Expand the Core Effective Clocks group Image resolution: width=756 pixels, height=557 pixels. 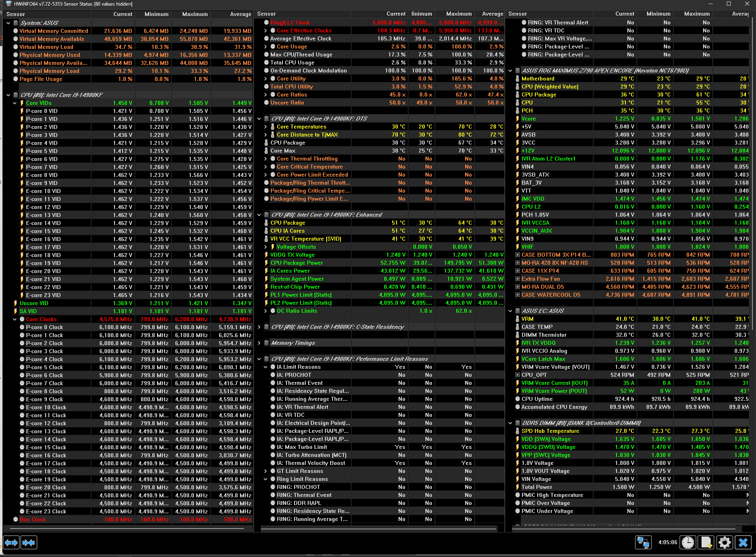click(x=265, y=30)
